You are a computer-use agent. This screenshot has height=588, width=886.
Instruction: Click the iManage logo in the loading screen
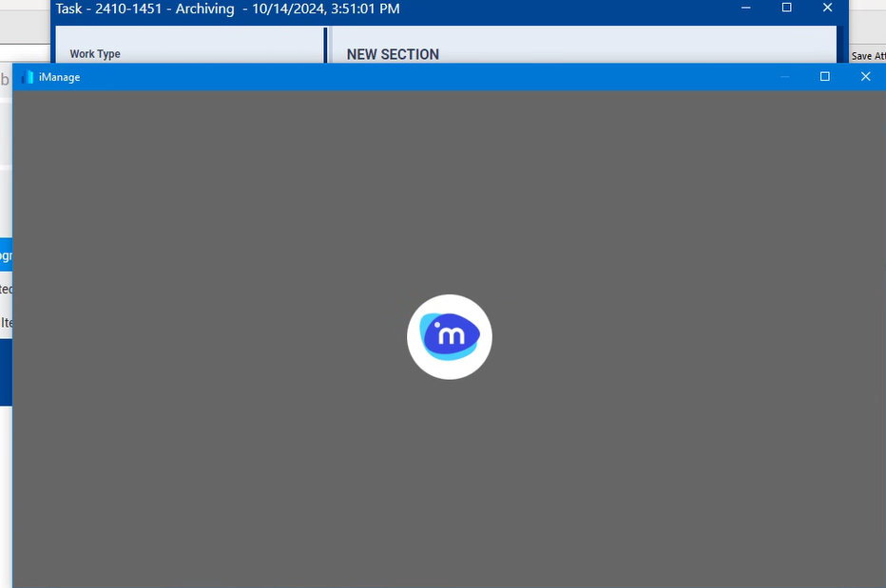tap(450, 336)
